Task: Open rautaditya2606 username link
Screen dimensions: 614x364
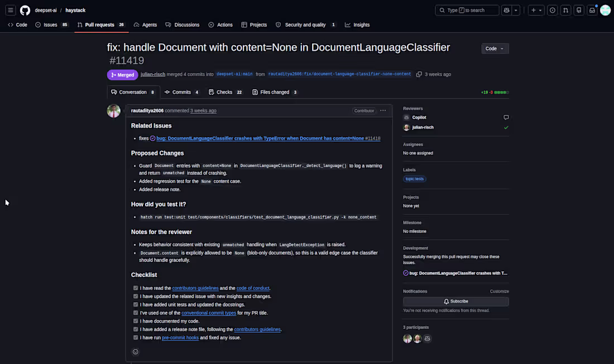Action: [147, 110]
